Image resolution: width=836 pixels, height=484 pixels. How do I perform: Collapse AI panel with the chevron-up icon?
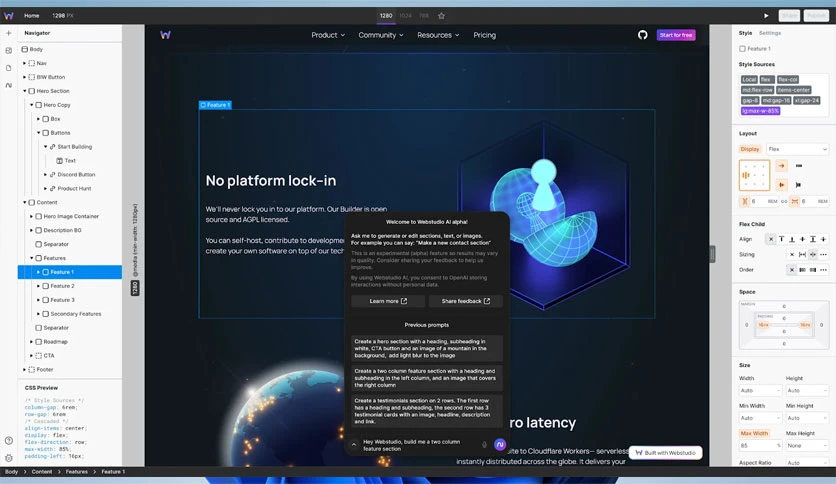[353, 445]
